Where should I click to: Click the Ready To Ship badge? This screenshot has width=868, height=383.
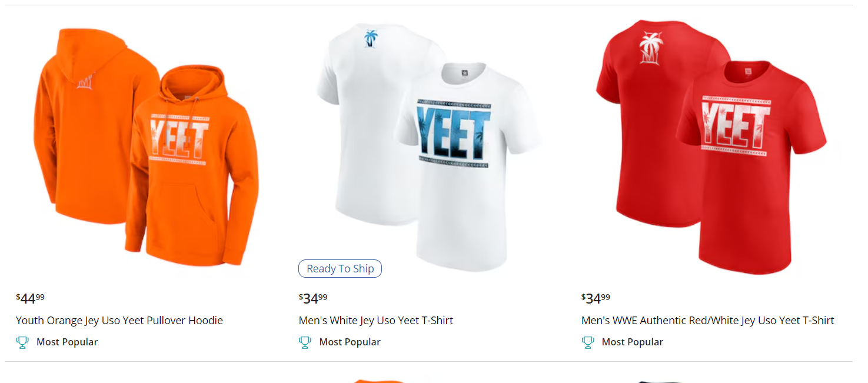pos(340,269)
